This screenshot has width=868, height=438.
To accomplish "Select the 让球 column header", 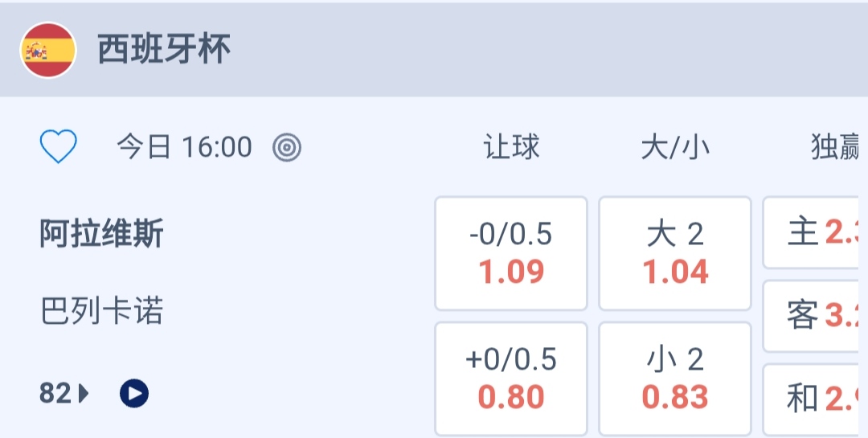I will (x=511, y=147).
